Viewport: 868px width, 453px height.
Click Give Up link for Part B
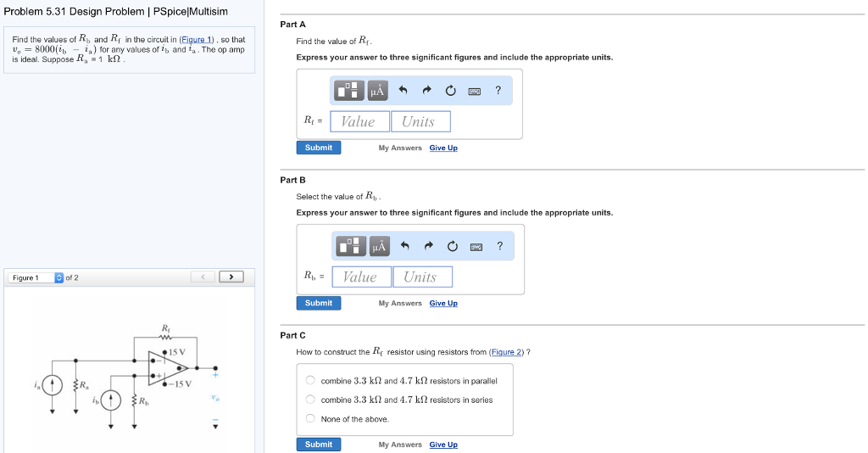pyautogui.click(x=443, y=303)
